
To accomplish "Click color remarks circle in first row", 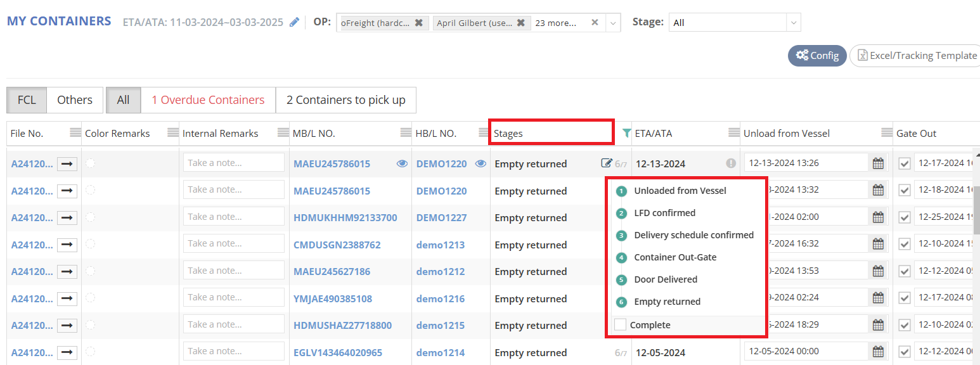I will click(x=91, y=163).
